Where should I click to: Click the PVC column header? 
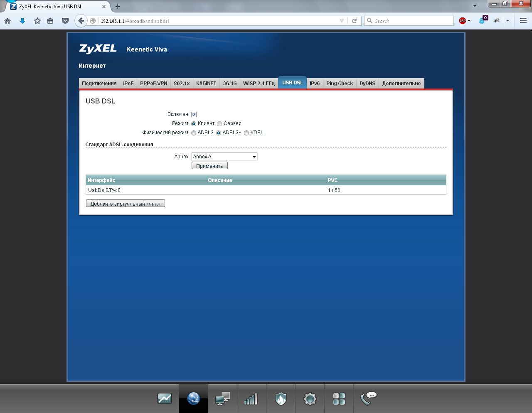(332, 180)
